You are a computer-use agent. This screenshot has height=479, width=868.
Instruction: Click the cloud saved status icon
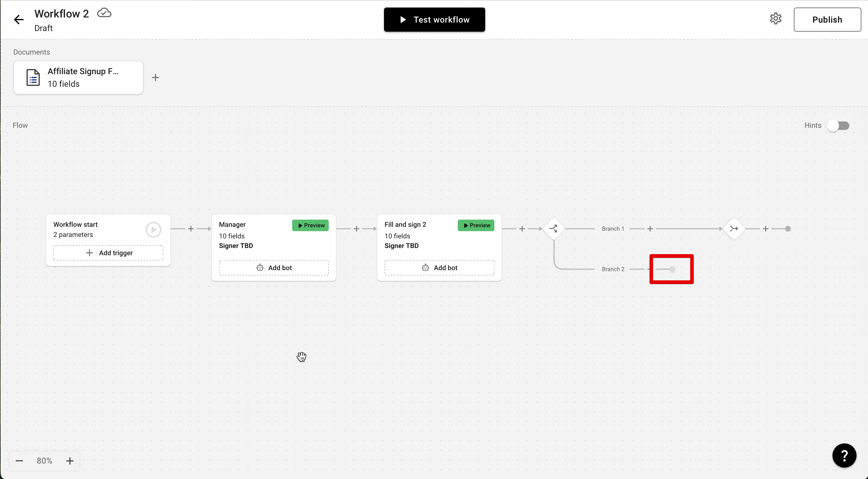tap(104, 13)
